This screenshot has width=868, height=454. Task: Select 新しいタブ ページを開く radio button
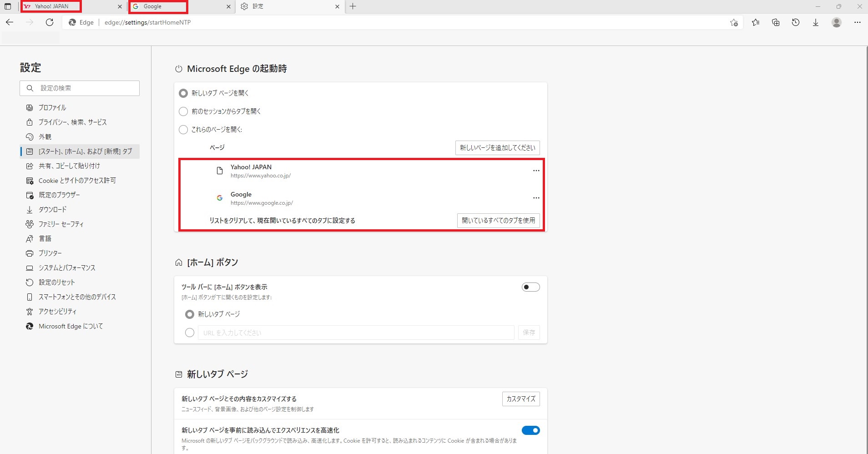[183, 93]
